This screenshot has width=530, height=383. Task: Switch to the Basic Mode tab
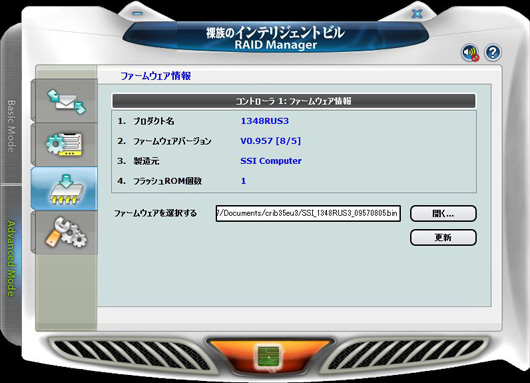pos(12,126)
